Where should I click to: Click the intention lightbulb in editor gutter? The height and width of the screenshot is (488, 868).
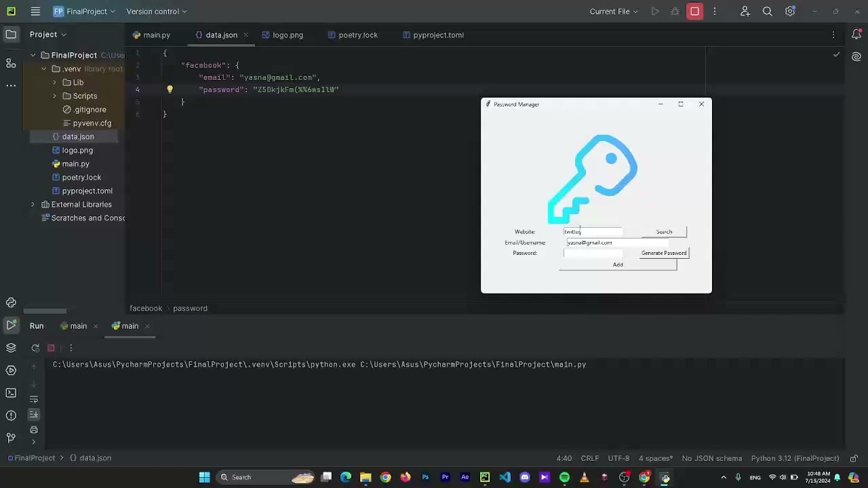(170, 89)
